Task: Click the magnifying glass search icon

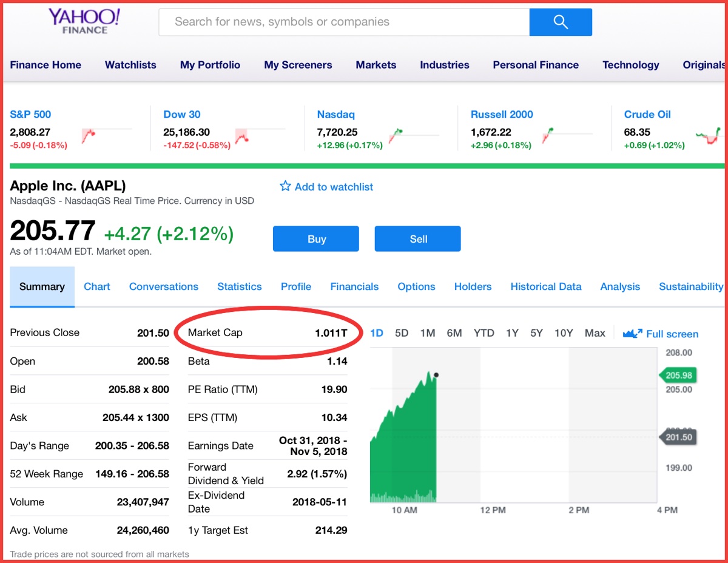Action: tap(561, 22)
